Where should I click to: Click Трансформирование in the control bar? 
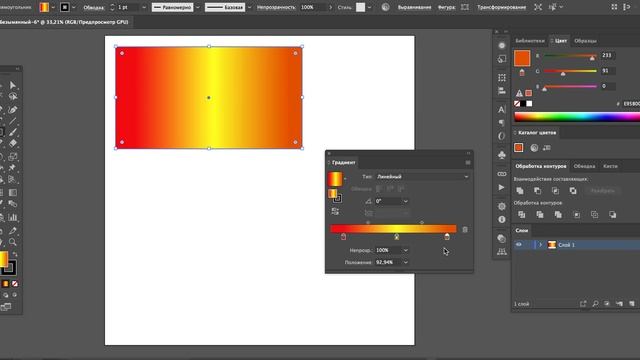[x=501, y=7]
